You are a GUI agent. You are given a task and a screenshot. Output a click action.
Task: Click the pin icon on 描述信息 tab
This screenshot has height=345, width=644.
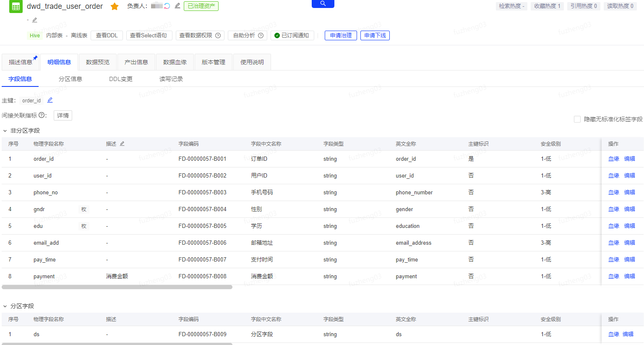(35, 58)
